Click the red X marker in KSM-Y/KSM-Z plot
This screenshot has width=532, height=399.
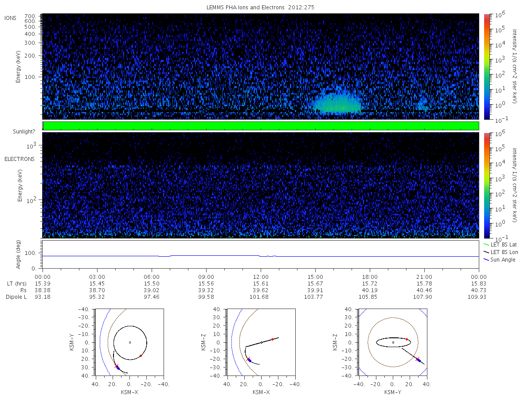click(x=417, y=359)
